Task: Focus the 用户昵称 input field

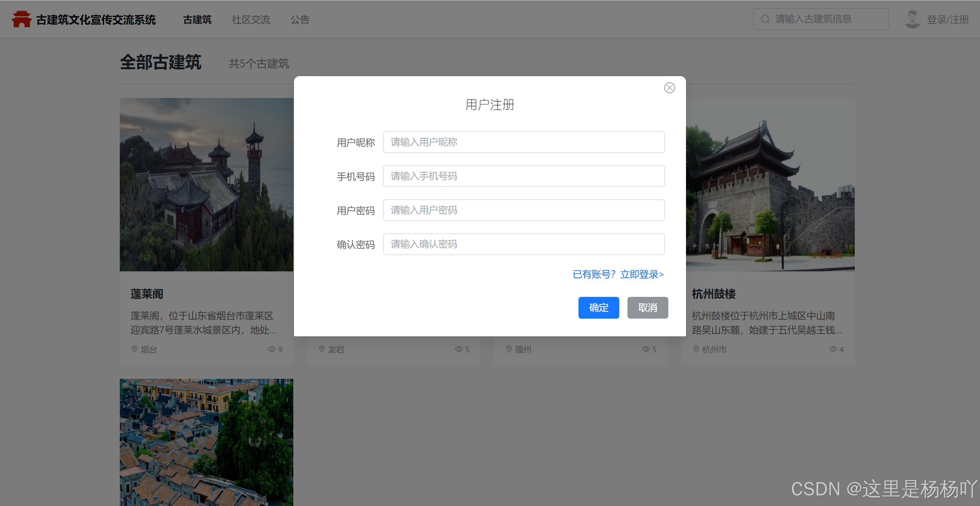Action: coord(523,142)
